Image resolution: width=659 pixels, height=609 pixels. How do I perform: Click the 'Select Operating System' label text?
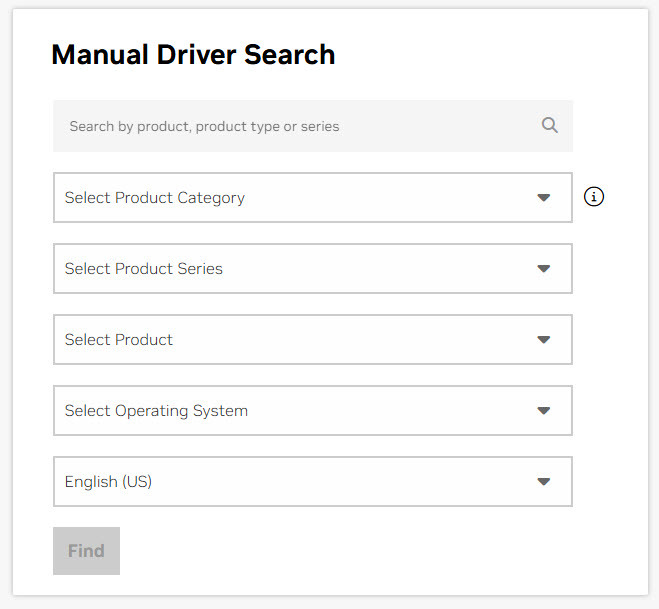[156, 411]
